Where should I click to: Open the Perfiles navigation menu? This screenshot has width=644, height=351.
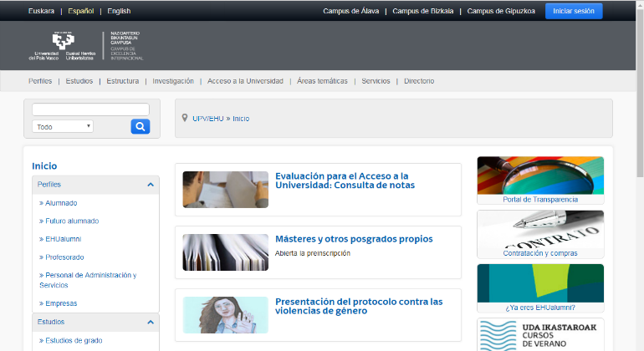(40, 81)
